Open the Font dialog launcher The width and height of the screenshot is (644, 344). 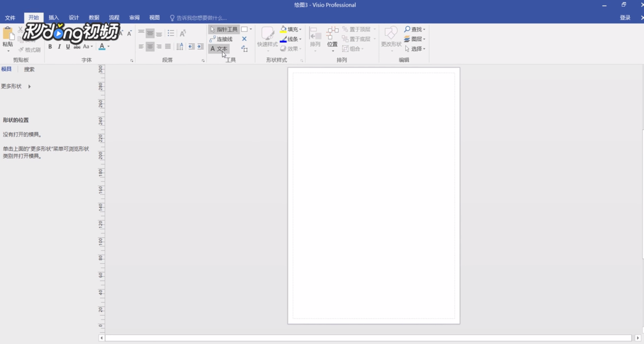pyautogui.click(x=131, y=61)
